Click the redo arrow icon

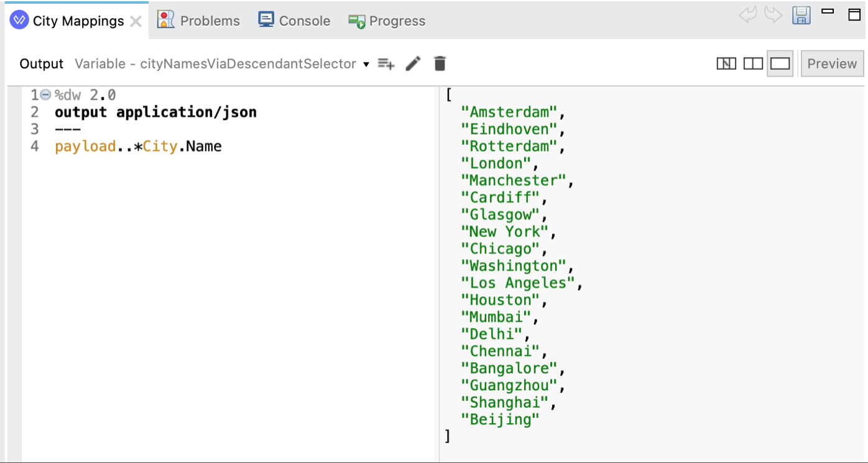click(x=773, y=16)
